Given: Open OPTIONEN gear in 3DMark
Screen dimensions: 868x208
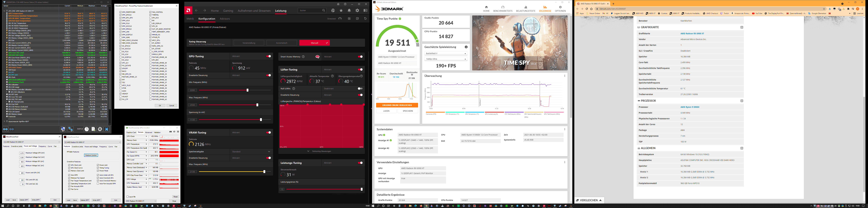Looking at the screenshot, I should point(560,9).
